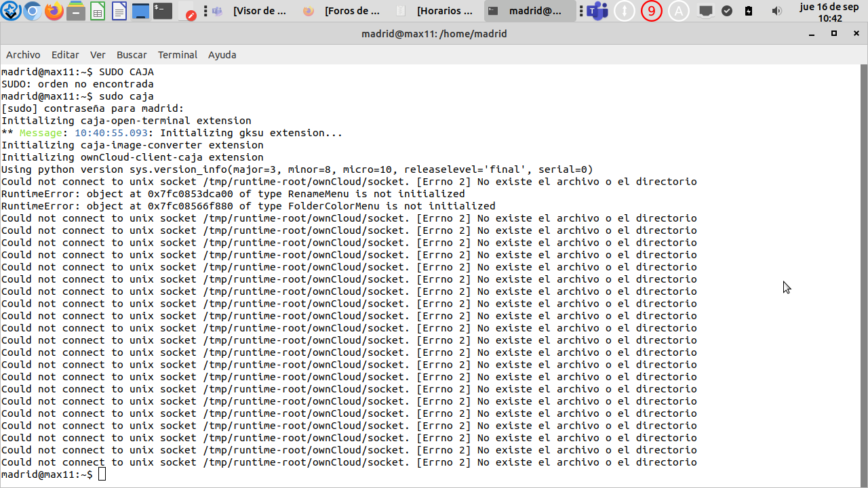Open the wired network status icon
The height and width of the screenshot is (488, 868).
pos(706,11)
